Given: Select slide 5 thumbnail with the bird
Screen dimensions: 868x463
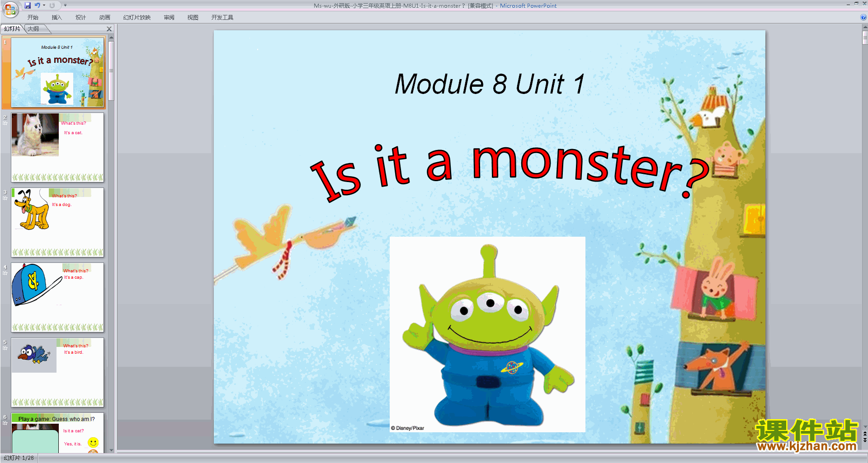Looking at the screenshot, I should click(57, 372).
